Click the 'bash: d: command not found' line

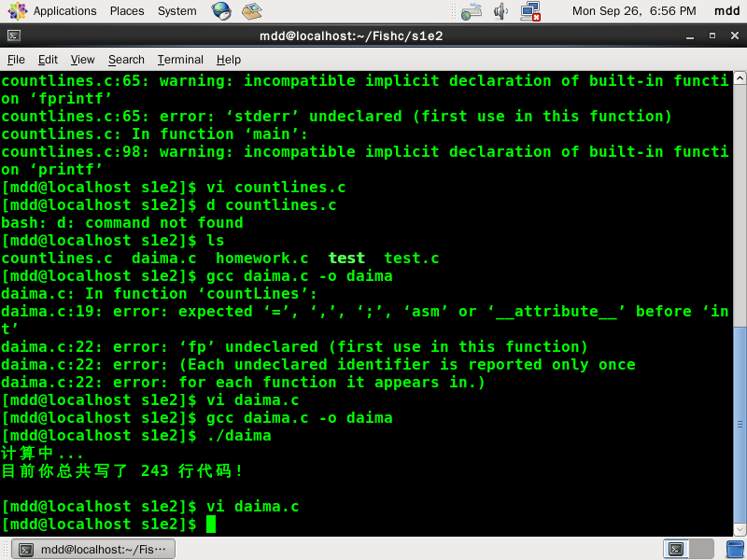122,222
